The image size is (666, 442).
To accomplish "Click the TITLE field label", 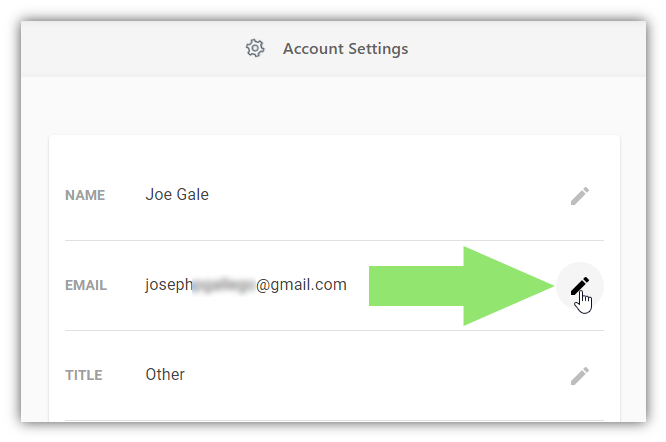I will pyautogui.click(x=84, y=375).
